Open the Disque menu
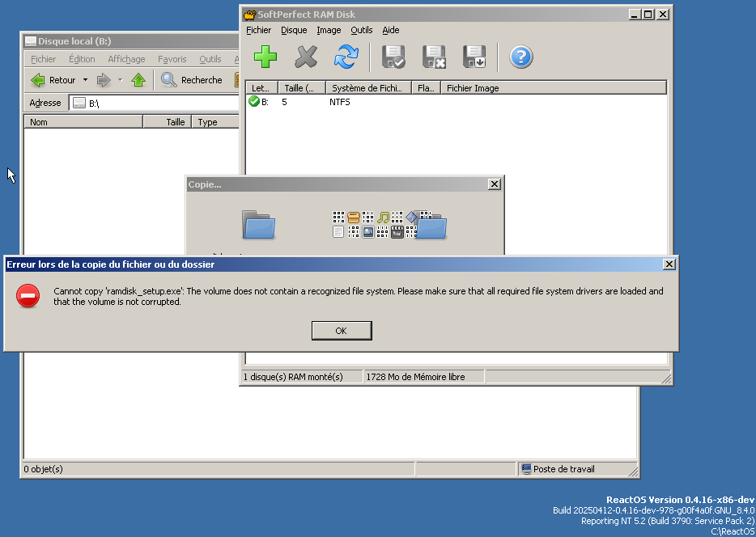The width and height of the screenshot is (756, 537). 294,30
